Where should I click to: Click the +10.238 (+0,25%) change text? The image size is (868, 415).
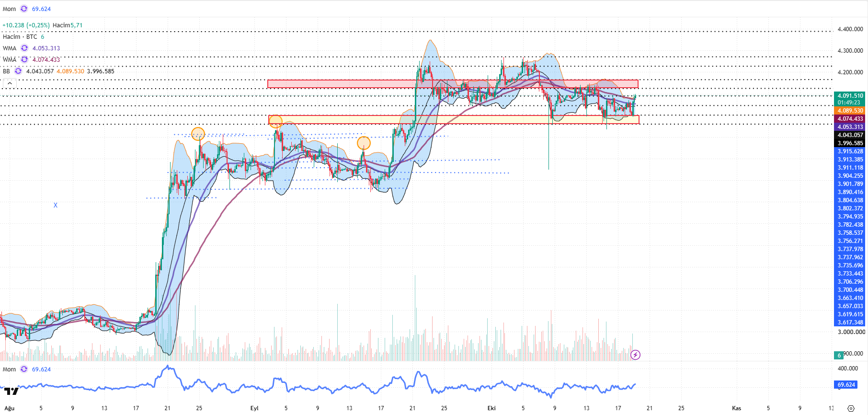(26, 25)
